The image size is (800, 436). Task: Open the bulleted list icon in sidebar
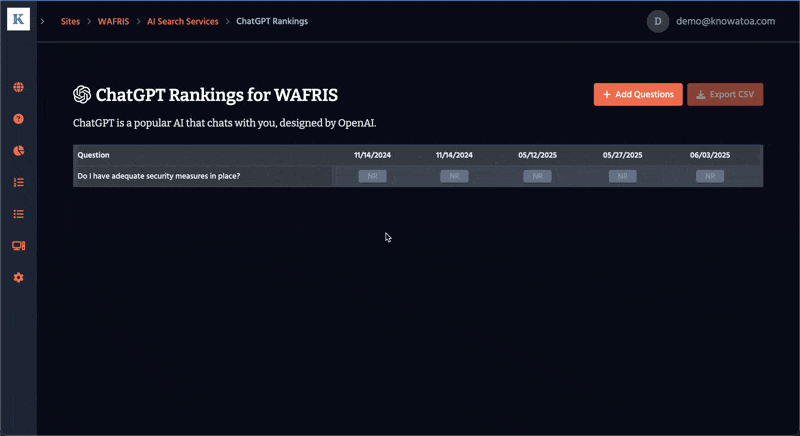18,214
